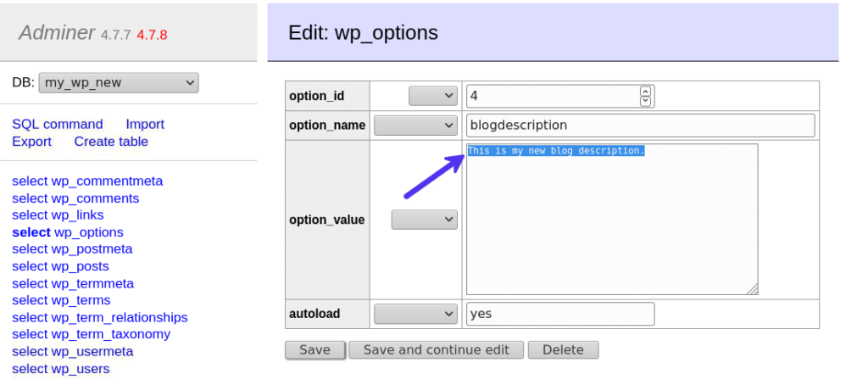Open the SQL command link

pos(58,124)
